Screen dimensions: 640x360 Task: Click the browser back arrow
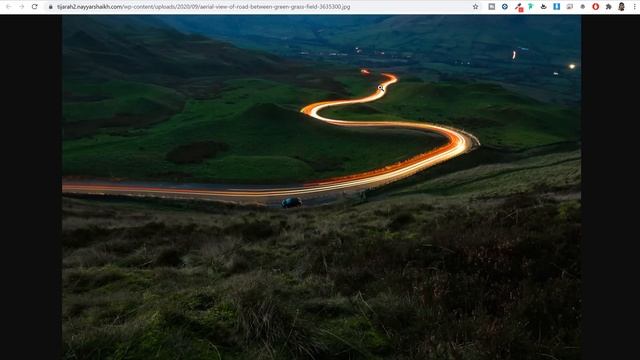(9, 7)
